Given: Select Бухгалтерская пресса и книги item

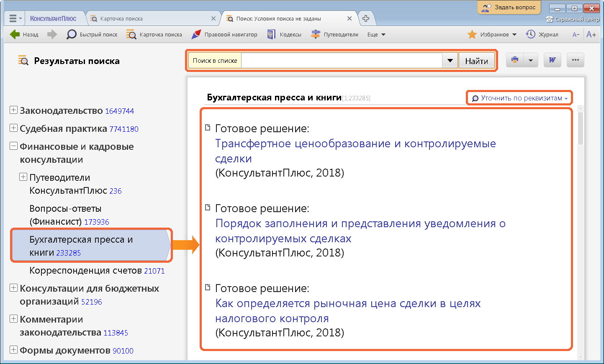Looking at the screenshot, I should point(91,246).
